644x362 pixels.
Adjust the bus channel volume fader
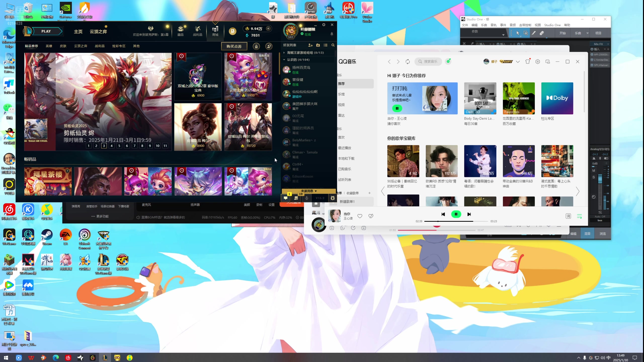pos(600,178)
